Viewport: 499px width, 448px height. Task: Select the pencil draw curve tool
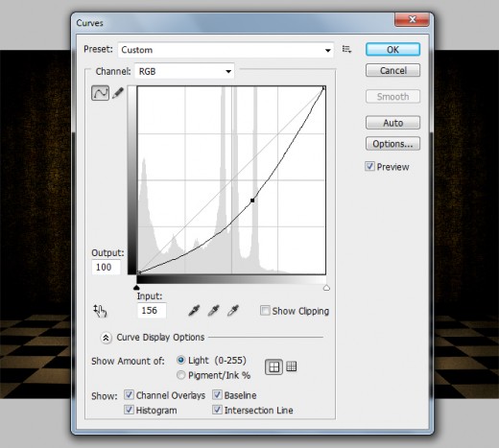[118, 93]
